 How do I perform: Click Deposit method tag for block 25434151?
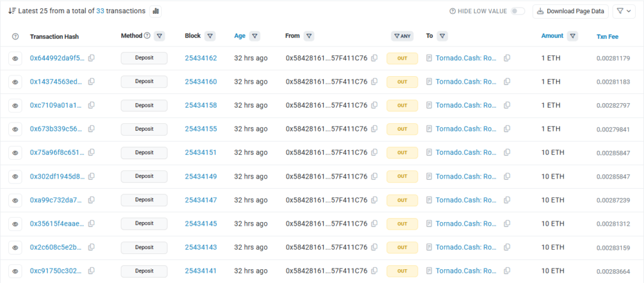point(144,153)
